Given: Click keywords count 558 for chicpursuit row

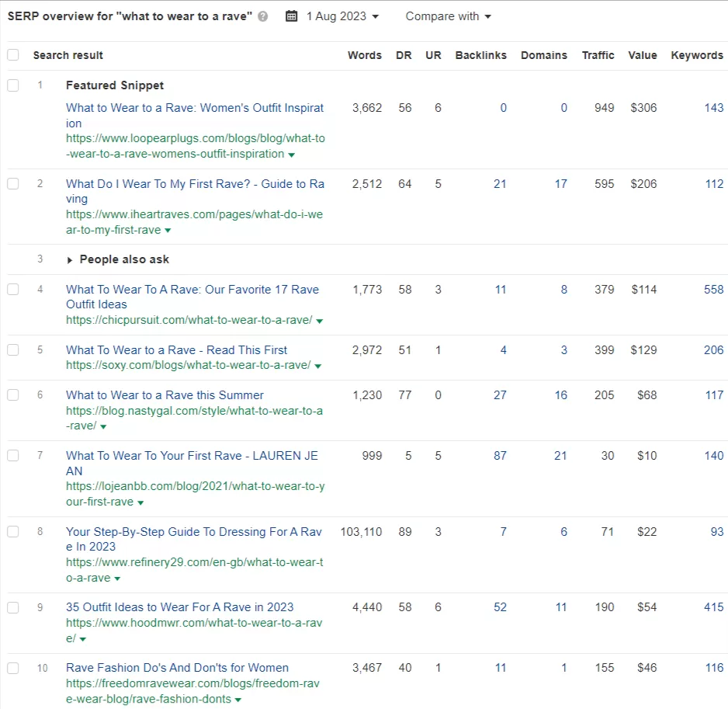Looking at the screenshot, I should pyautogui.click(x=713, y=290).
